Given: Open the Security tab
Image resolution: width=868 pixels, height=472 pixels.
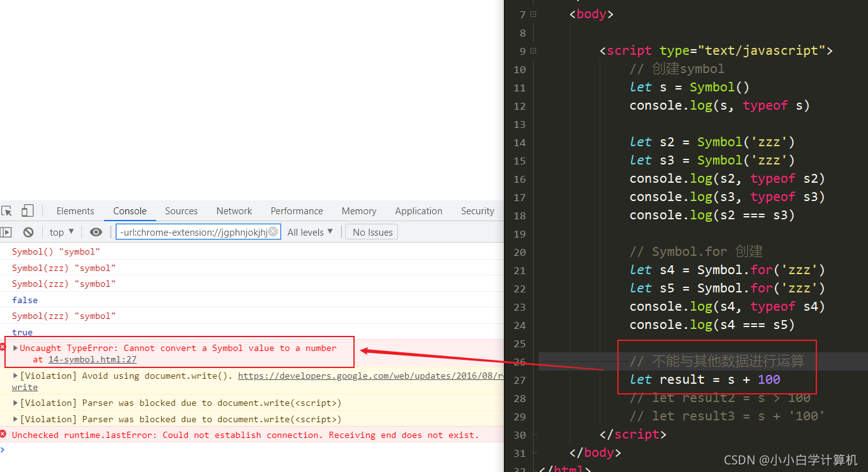Looking at the screenshot, I should click(477, 211).
